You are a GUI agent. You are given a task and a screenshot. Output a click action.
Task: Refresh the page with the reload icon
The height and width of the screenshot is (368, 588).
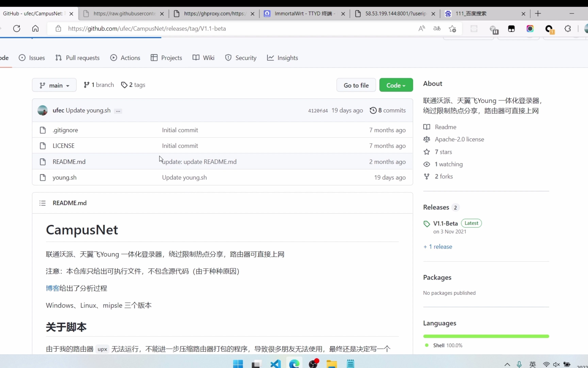click(x=17, y=28)
